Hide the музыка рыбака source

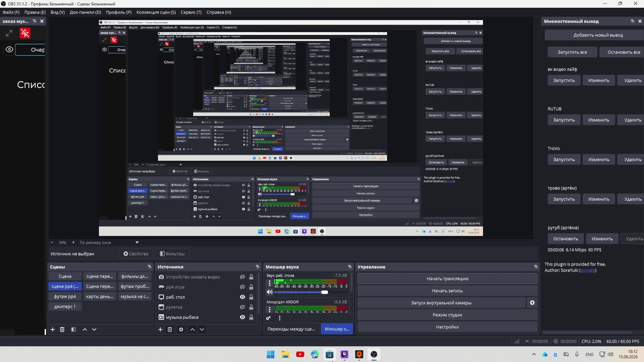coord(243,317)
